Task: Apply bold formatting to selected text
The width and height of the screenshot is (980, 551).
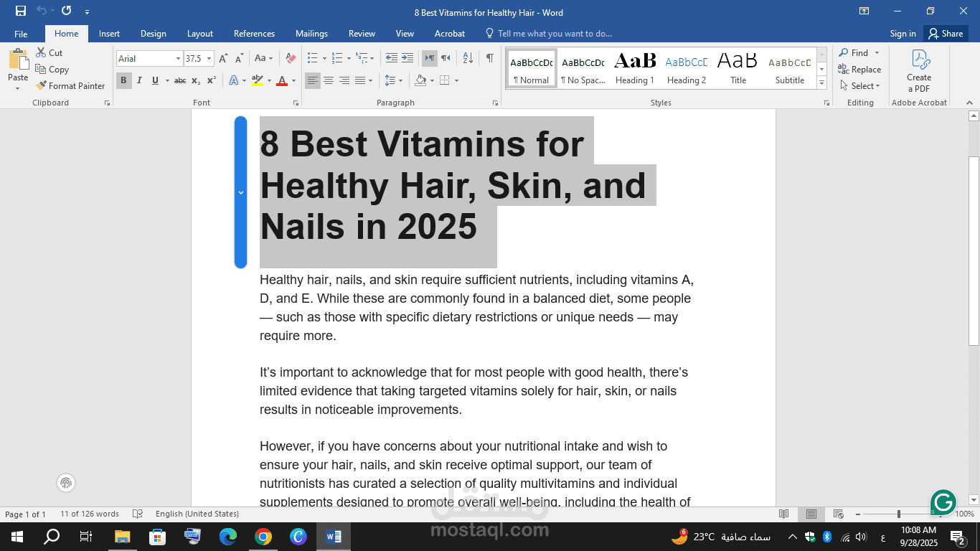Action: point(123,80)
